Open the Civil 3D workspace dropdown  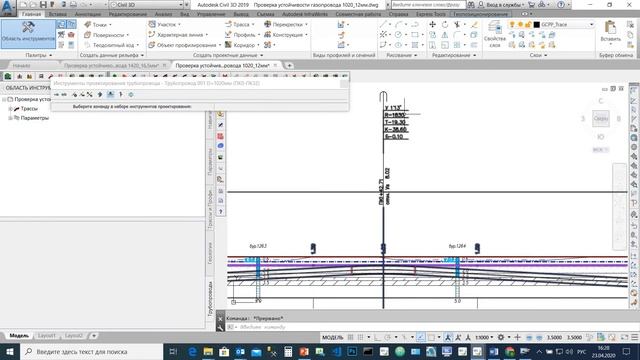point(146,5)
